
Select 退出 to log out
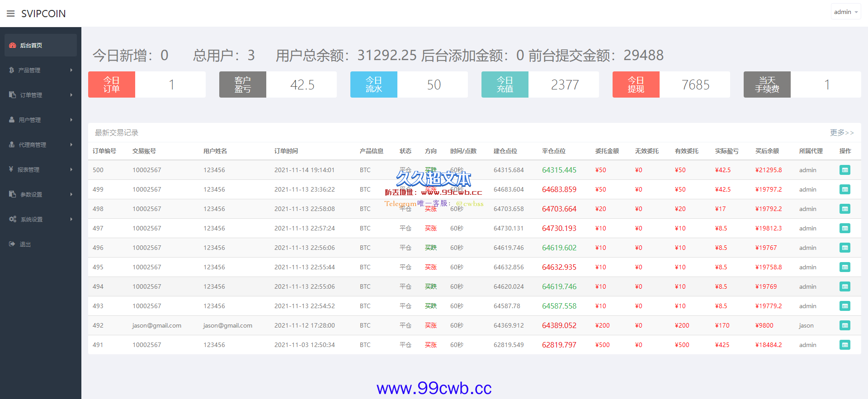click(41, 244)
